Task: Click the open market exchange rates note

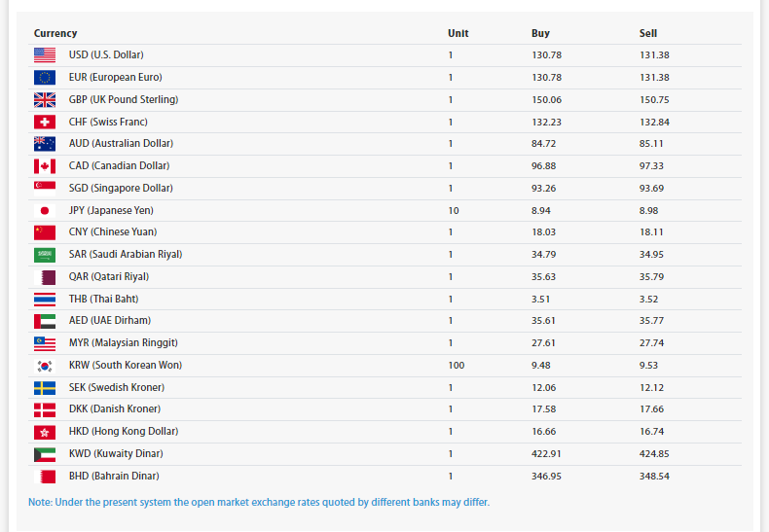Action: click(259, 503)
